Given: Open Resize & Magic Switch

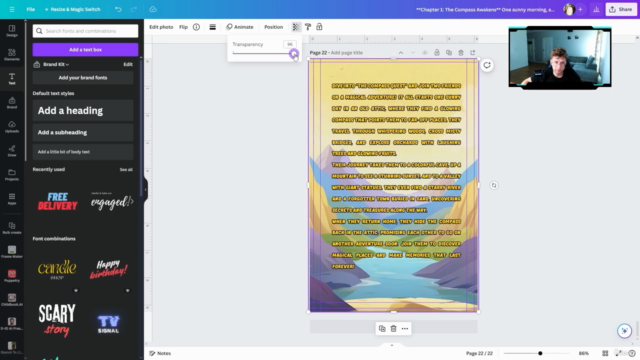Looking at the screenshot, I should click(x=73, y=9).
